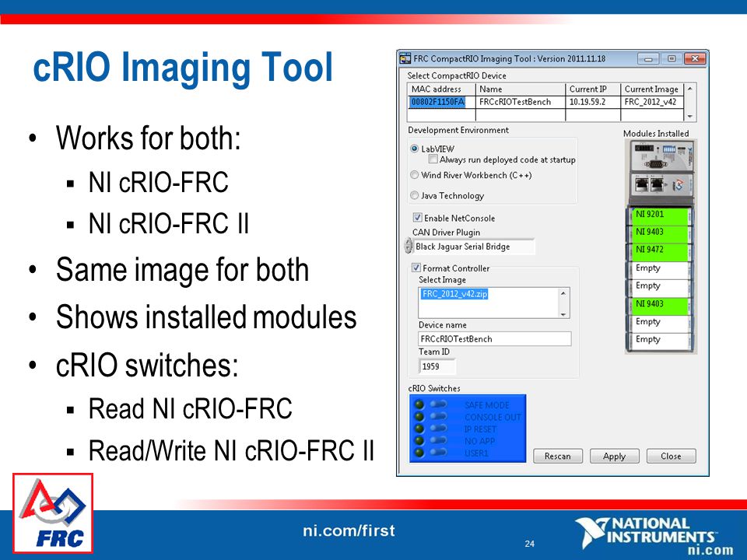Select the NI 9201 module slot
The width and height of the screenshot is (747, 560).
[661, 215]
